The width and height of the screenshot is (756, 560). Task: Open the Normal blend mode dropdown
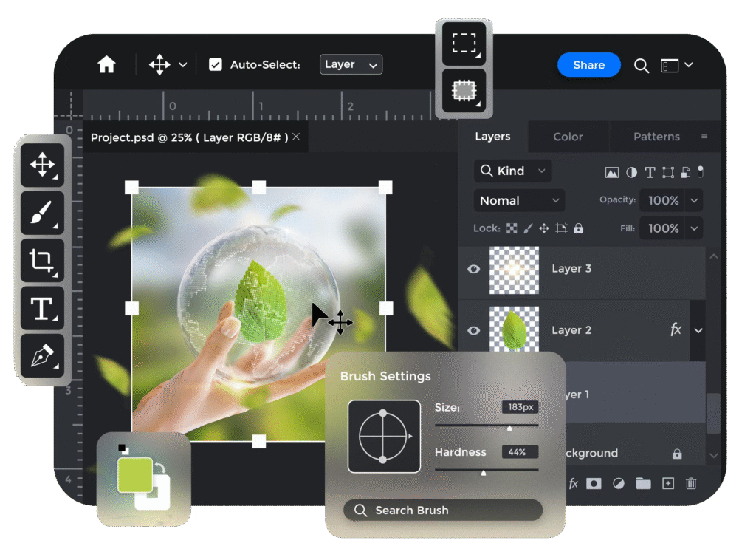[x=519, y=200]
